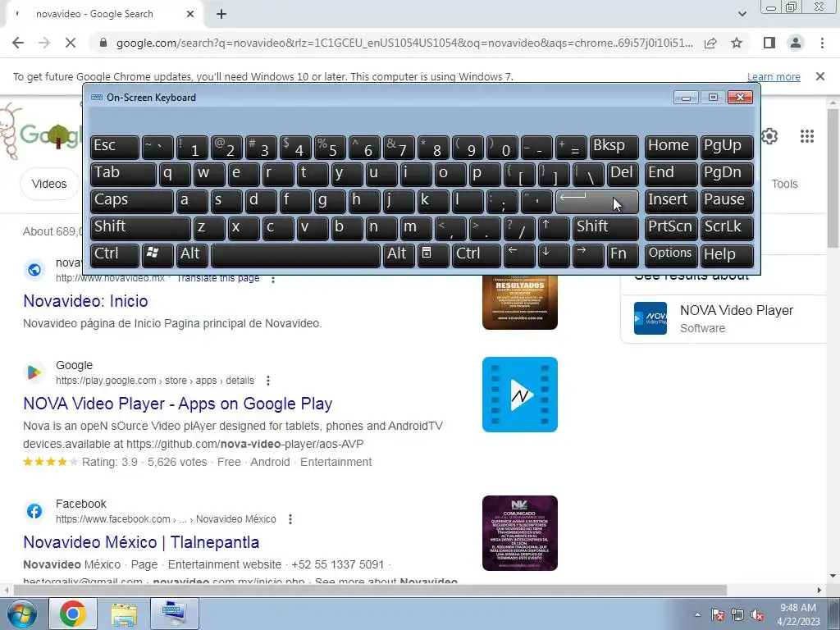The height and width of the screenshot is (630, 840).
Task: Open Chrome's three-dot menu
Action: click(x=822, y=43)
